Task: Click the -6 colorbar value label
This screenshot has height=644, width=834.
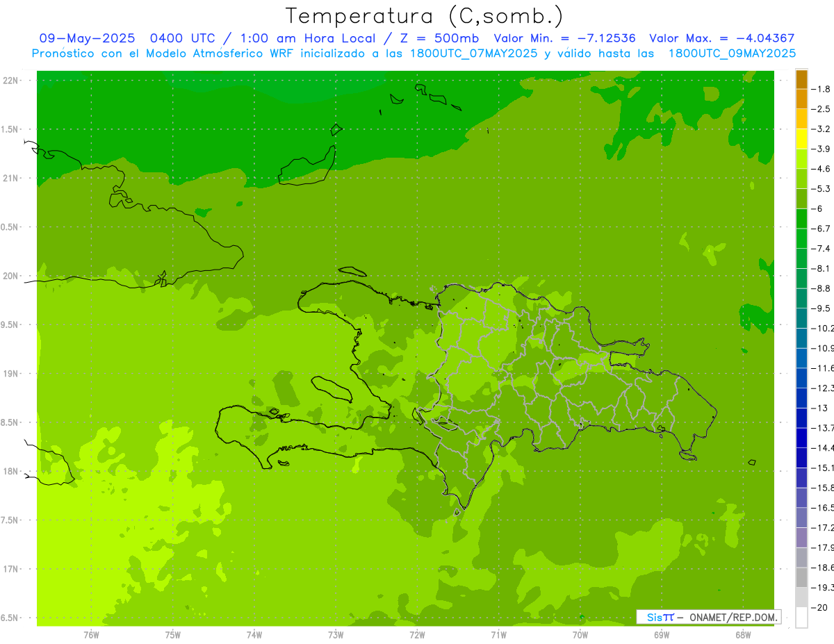Action: (818, 208)
